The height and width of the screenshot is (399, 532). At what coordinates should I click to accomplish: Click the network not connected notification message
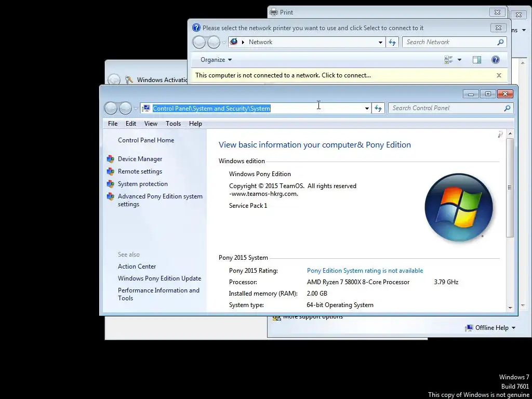(283, 75)
